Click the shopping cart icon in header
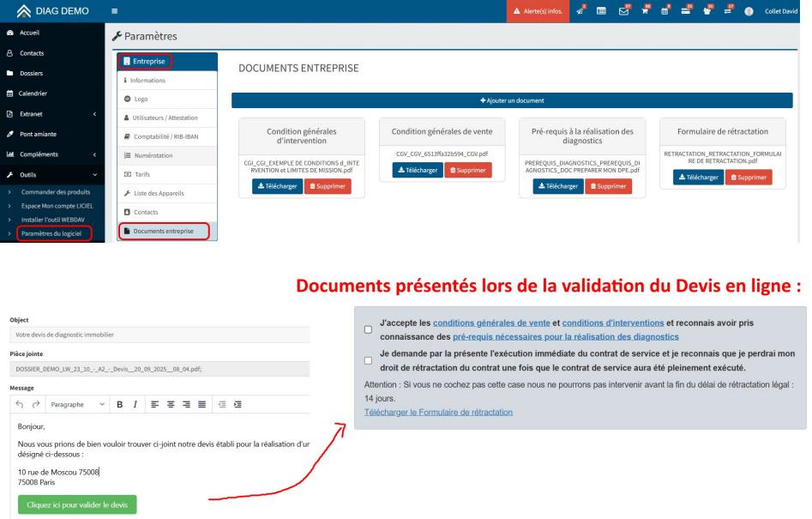 point(645,11)
